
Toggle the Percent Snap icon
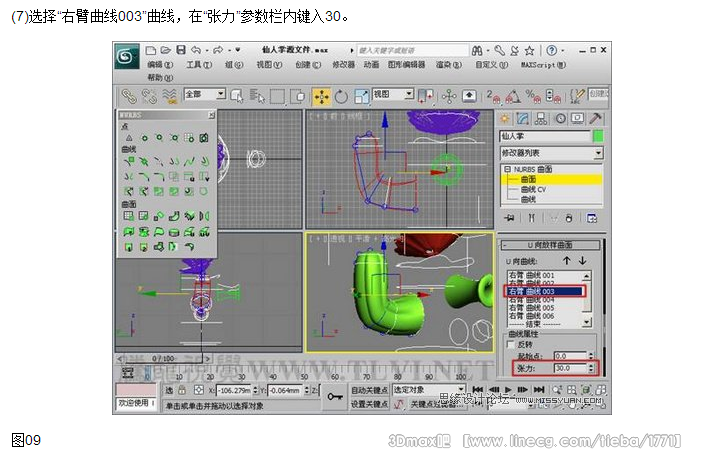point(532,96)
